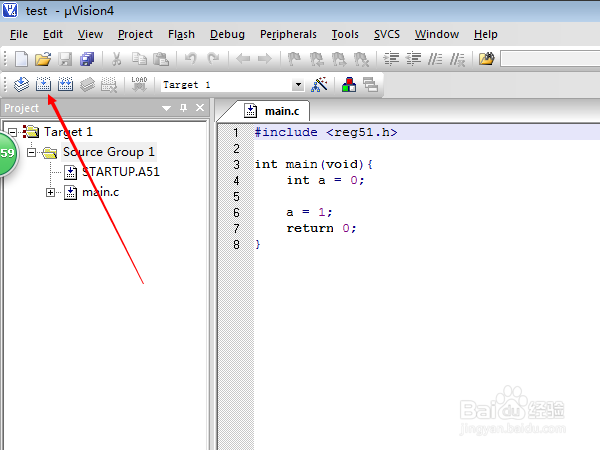Open the Help menu
Screen dimensions: 600x450
coord(486,34)
